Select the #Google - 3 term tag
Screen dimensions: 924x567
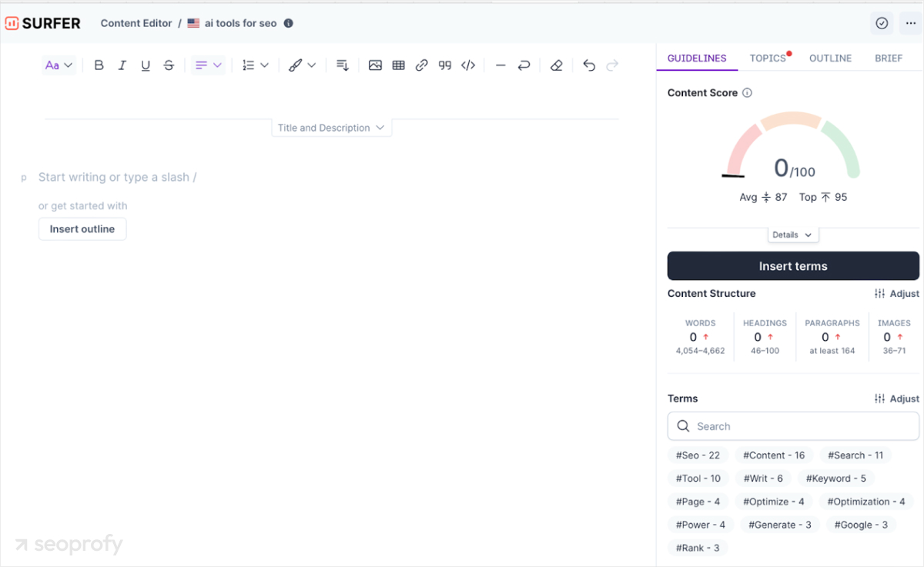[x=861, y=525]
